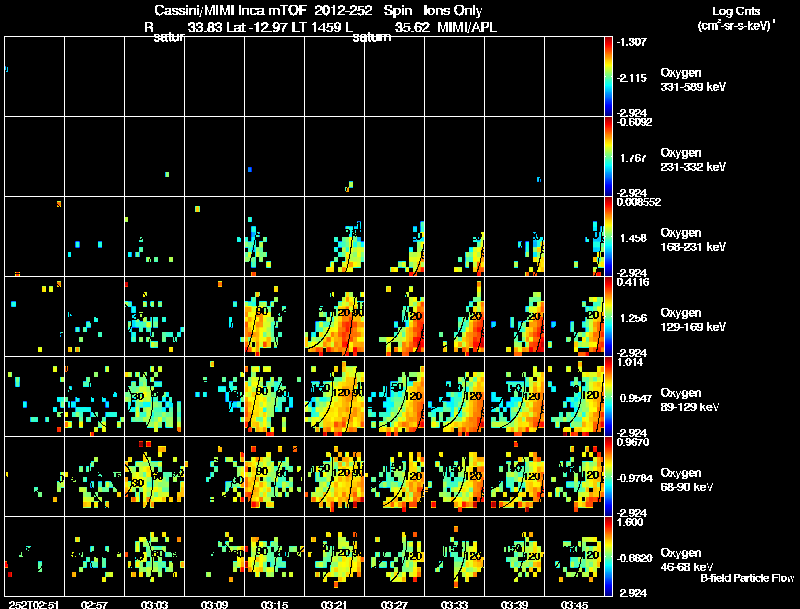Screen dimensions: 800x609
Task: Click the '252T02:51' time axis label
Action: click(x=34, y=604)
